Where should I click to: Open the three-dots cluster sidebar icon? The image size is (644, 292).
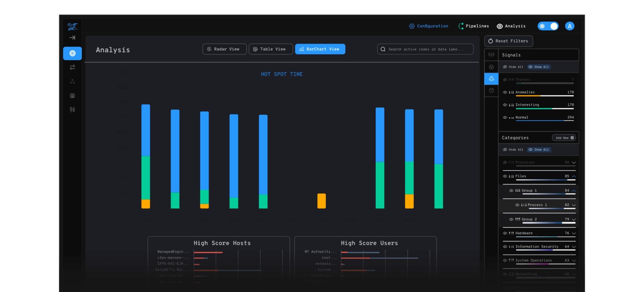72,81
